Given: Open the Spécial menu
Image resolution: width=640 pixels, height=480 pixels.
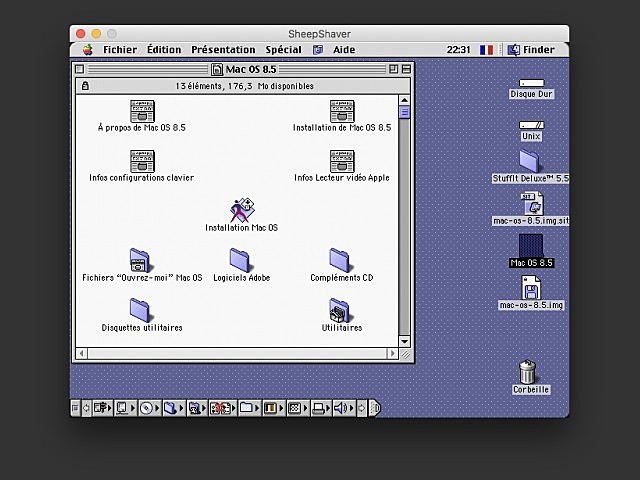Looking at the screenshot, I should (x=283, y=50).
